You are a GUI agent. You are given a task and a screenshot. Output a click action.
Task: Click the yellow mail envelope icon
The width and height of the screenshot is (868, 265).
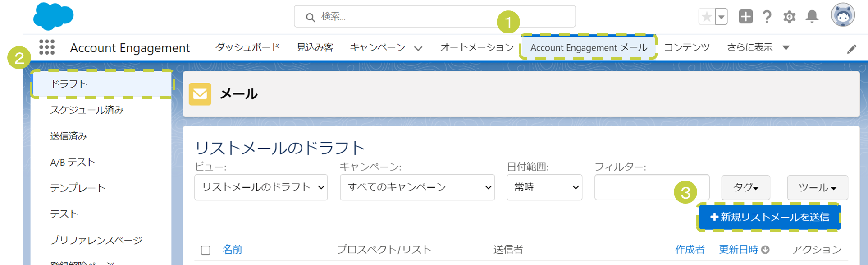coord(200,94)
